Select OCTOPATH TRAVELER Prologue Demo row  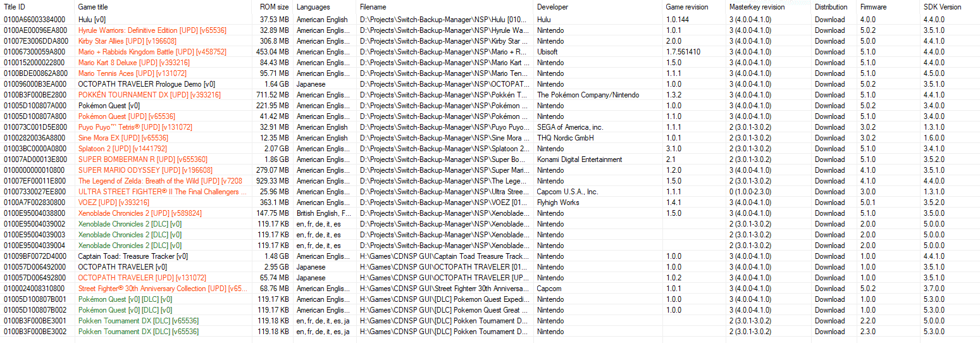(490, 84)
